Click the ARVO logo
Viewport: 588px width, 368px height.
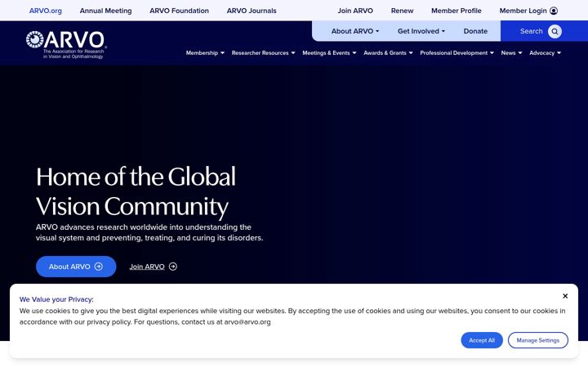coord(66,45)
